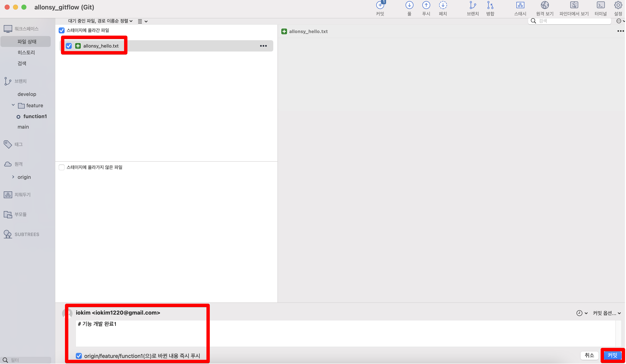Uncheck the allonsy_hello.txt staged file checkbox

(69, 46)
